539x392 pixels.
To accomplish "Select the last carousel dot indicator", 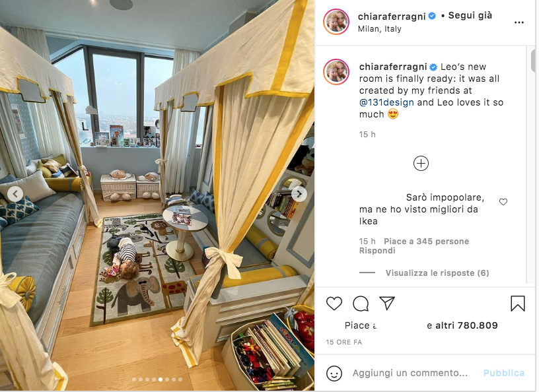I will coord(180,379).
